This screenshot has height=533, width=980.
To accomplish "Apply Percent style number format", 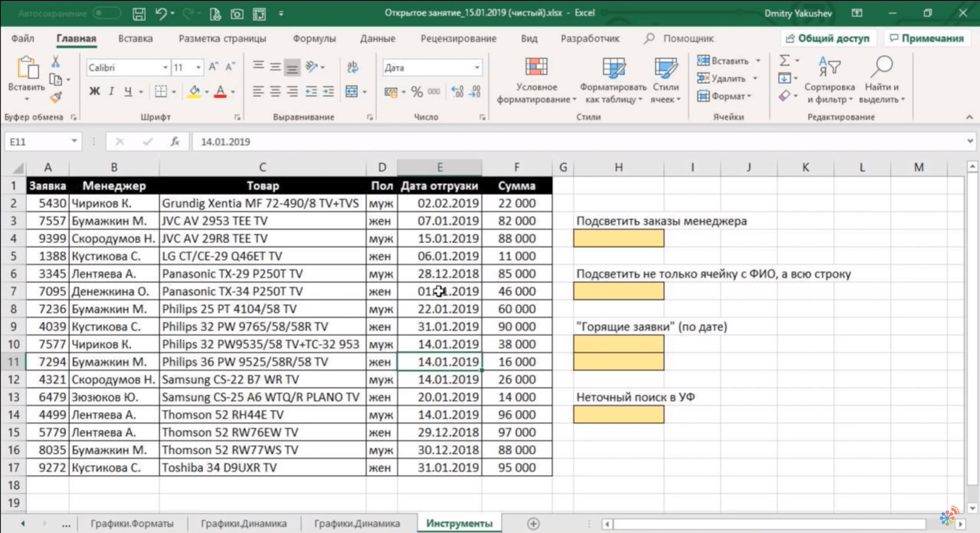I will click(417, 91).
